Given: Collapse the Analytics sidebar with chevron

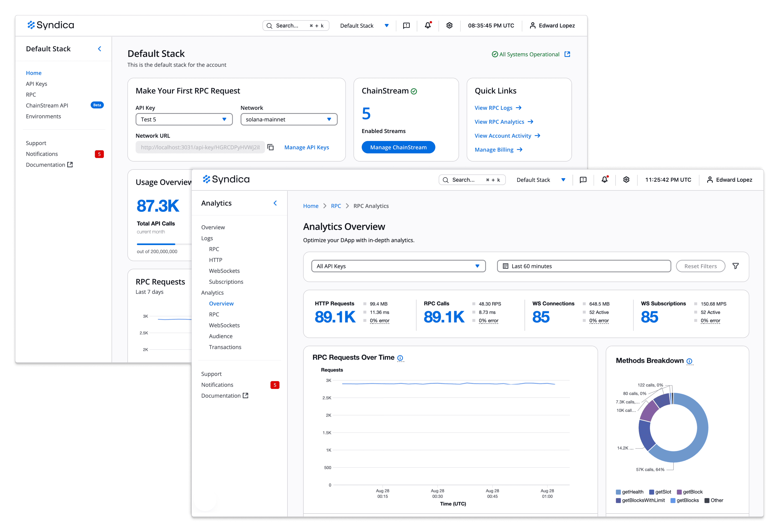Looking at the screenshot, I should coord(275,203).
